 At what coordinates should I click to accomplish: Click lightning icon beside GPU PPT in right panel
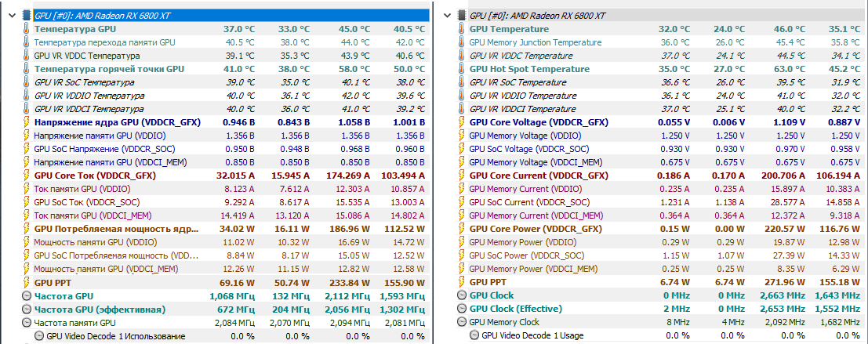click(462, 282)
